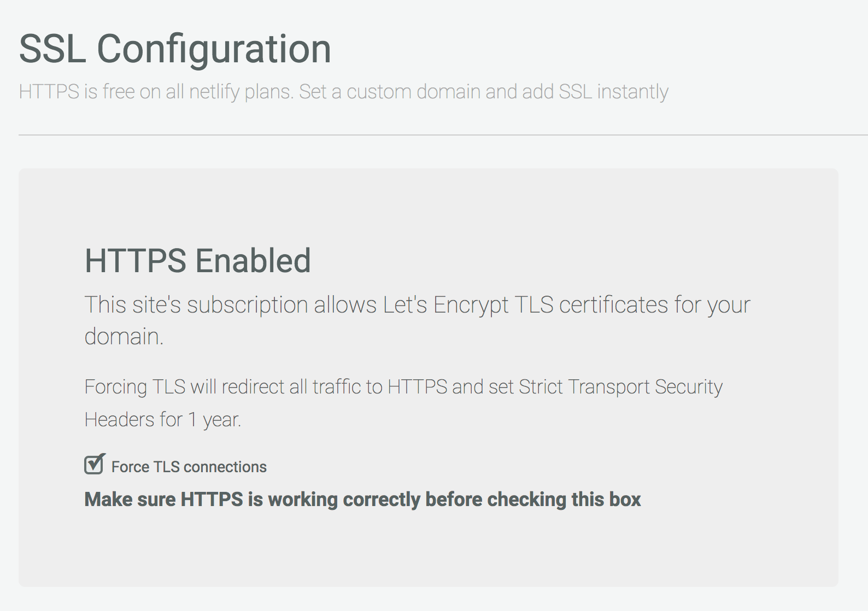Select the SSL Configuration heading
This screenshot has height=611, width=868.
coord(175,48)
